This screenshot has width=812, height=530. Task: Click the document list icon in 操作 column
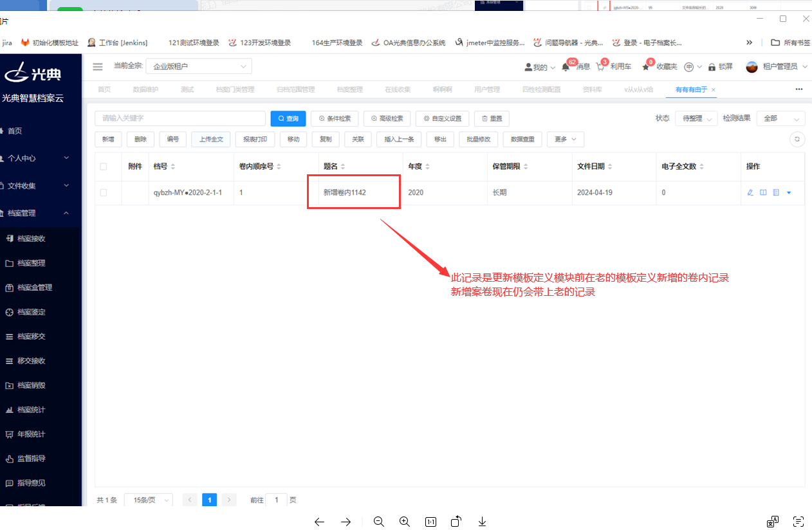tap(776, 192)
